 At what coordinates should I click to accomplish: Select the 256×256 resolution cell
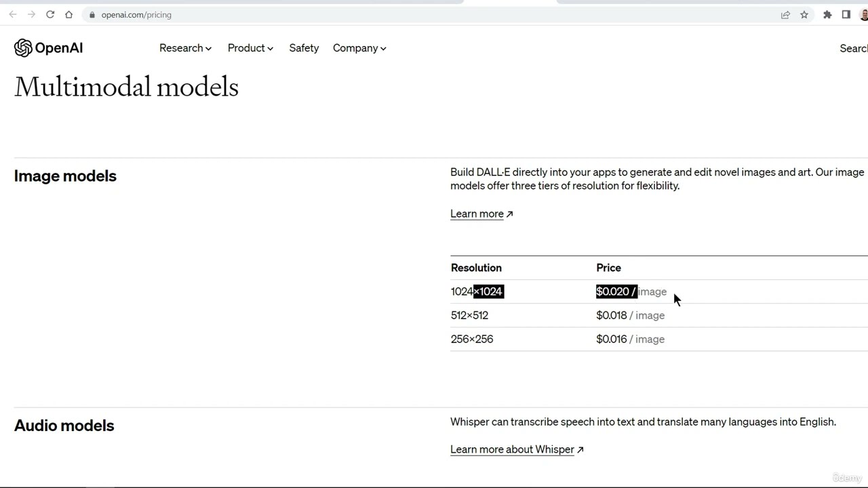(x=472, y=339)
